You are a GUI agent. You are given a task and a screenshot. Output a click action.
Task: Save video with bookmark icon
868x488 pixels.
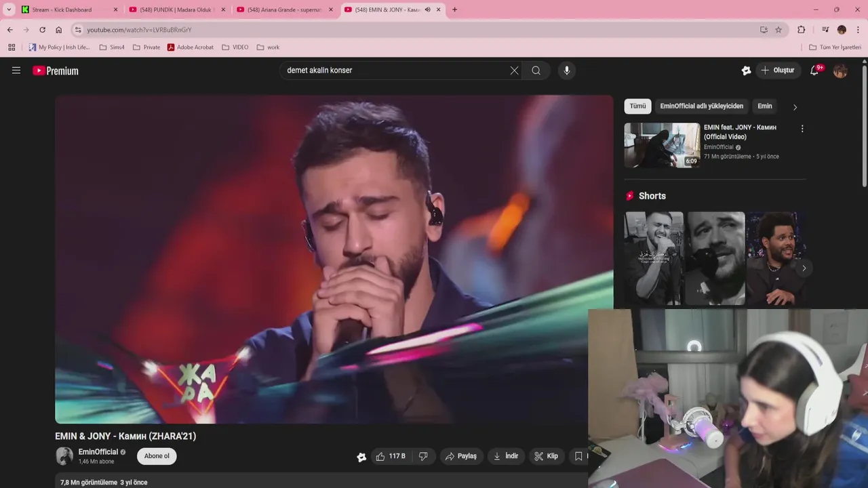click(578, 456)
